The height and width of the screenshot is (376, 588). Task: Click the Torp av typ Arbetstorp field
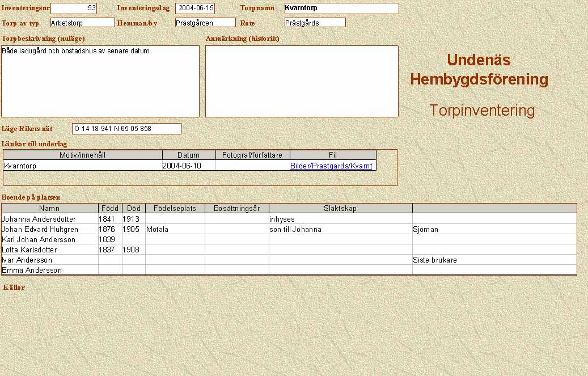point(82,23)
